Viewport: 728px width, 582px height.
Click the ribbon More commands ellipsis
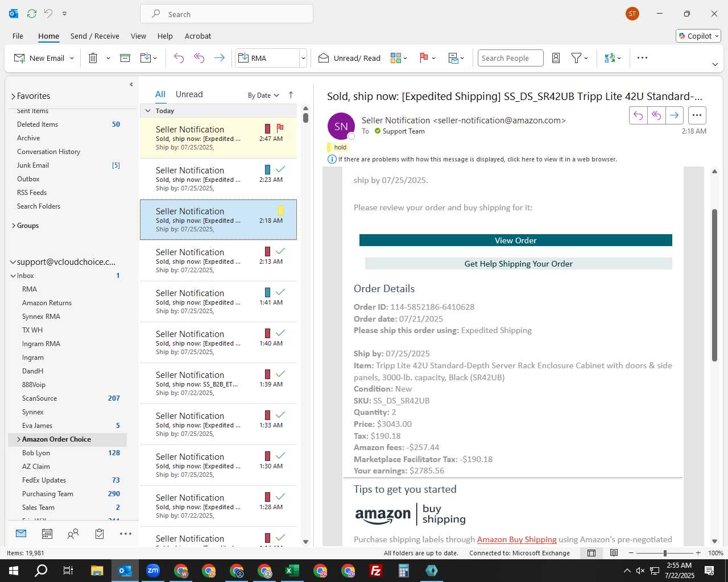[x=642, y=58]
